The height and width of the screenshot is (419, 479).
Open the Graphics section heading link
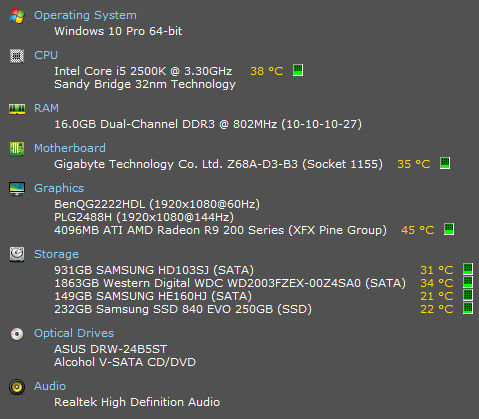pos(59,188)
